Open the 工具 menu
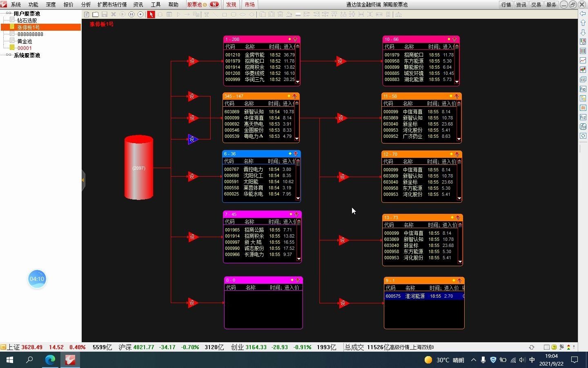Screen dimensions: 588x368 156,4
